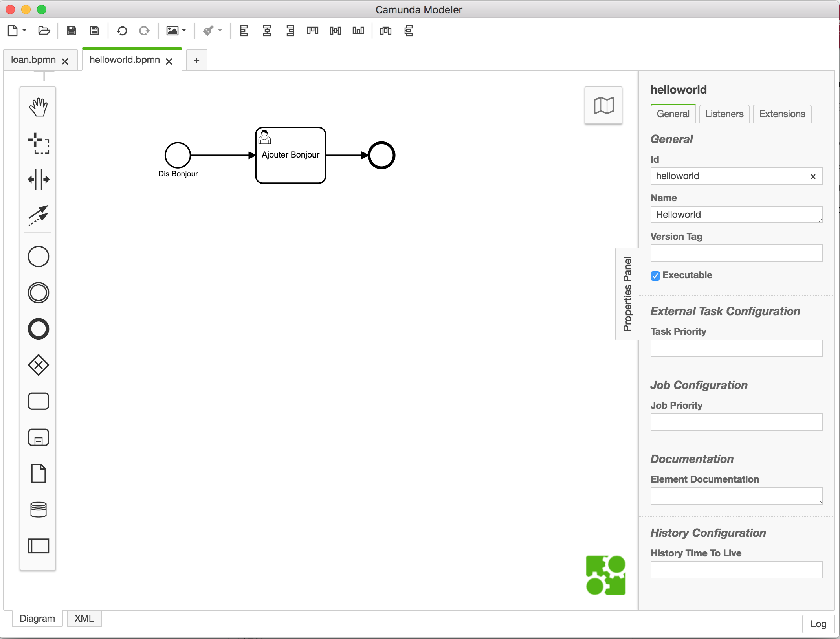Distribute elements vertically
The image size is (840, 639).
point(409,30)
